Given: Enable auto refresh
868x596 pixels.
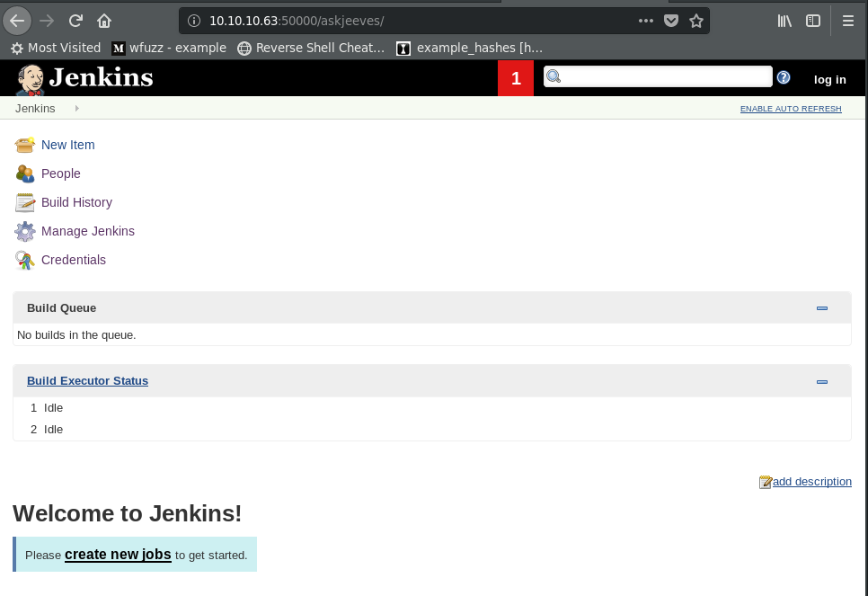Looking at the screenshot, I should [791, 109].
